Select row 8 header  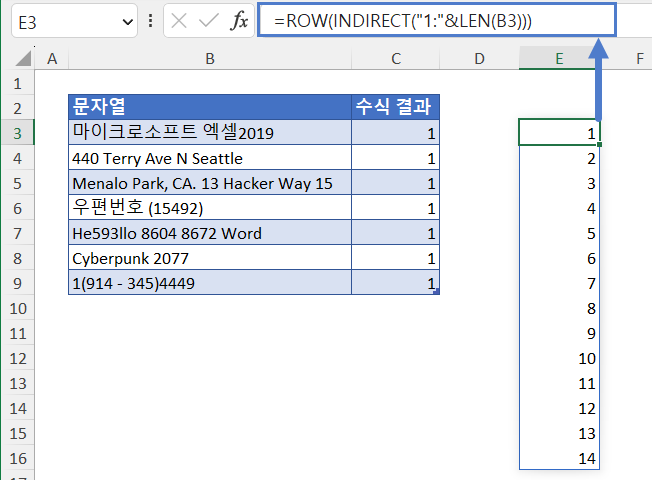[17, 258]
